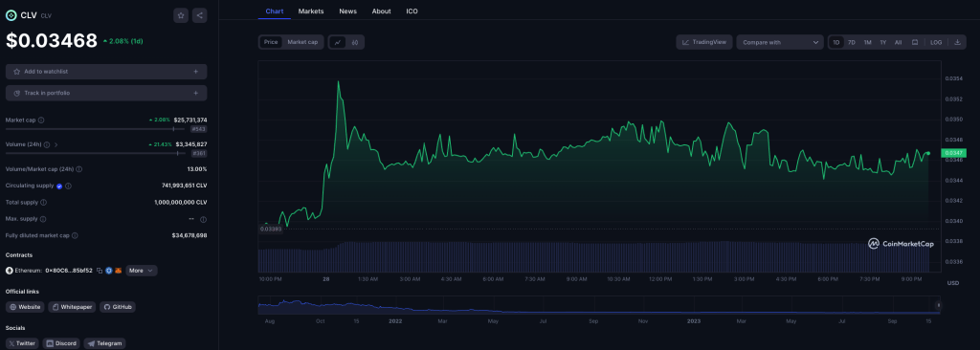Switch to candlestick chart view
980x350 pixels.
coord(354,42)
